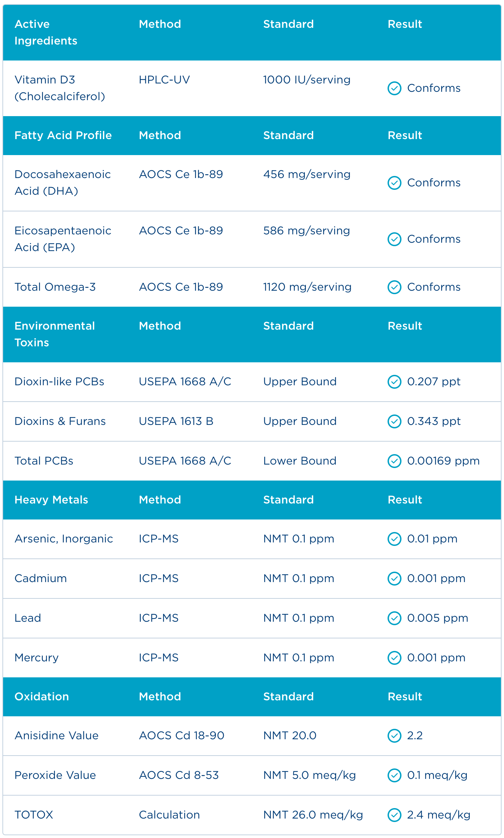Click the checkmark in the Arsenic, Inorganic row
This screenshot has width=504, height=838.
[x=394, y=539]
